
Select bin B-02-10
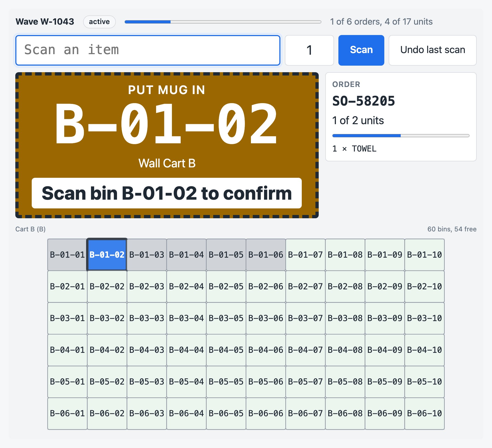click(424, 286)
